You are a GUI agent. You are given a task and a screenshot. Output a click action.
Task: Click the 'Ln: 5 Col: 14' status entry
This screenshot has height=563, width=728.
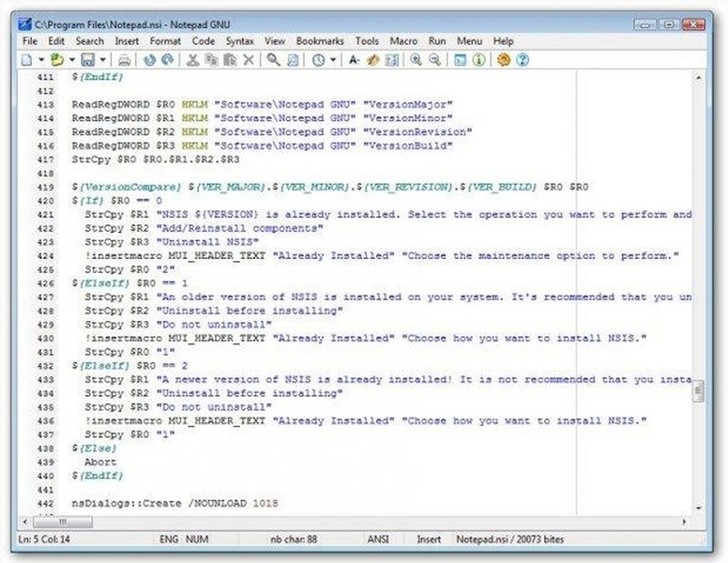(x=44, y=540)
